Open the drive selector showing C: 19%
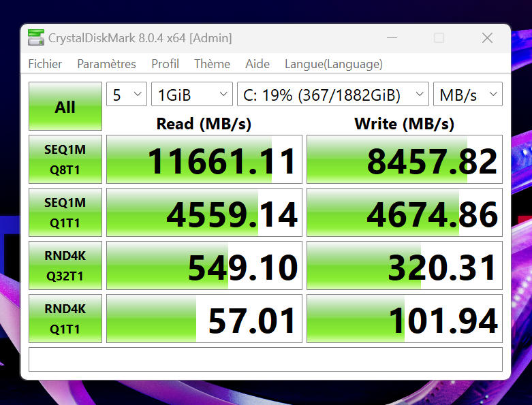Image resolution: width=532 pixels, height=405 pixels. click(x=333, y=94)
